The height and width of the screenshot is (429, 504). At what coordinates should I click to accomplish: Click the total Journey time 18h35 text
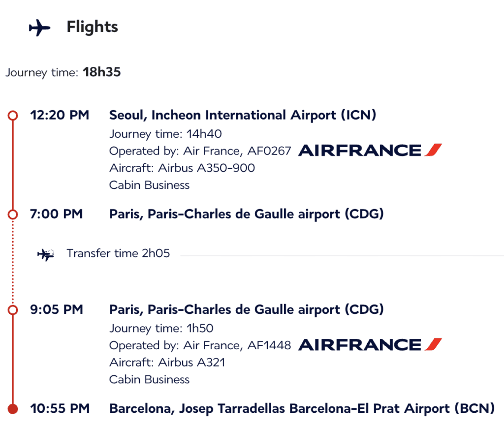[63, 72]
